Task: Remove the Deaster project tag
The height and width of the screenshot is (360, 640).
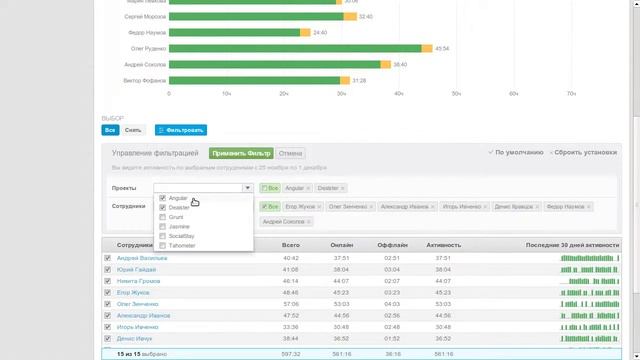Action: tap(342, 188)
